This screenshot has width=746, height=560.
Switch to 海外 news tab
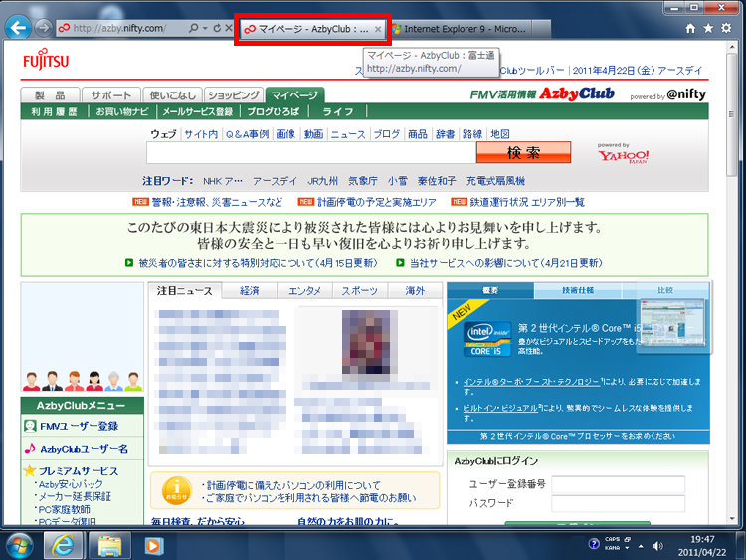[x=415, y=291]
